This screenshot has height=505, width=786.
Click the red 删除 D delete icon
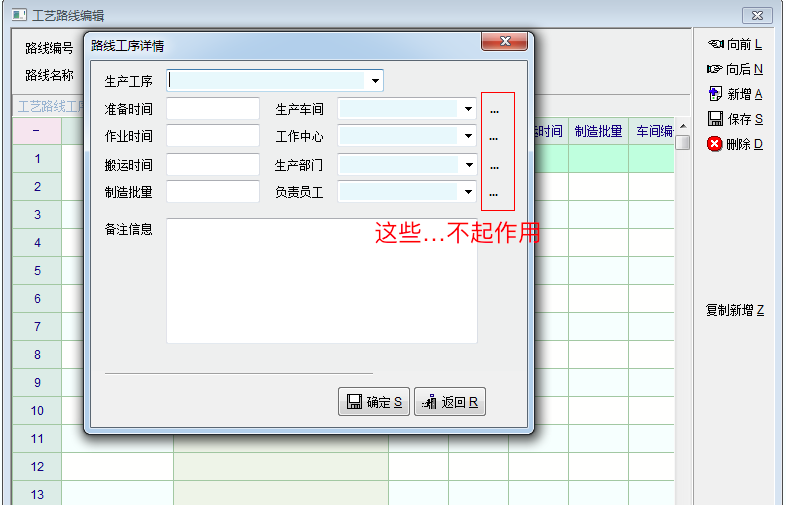715,144
